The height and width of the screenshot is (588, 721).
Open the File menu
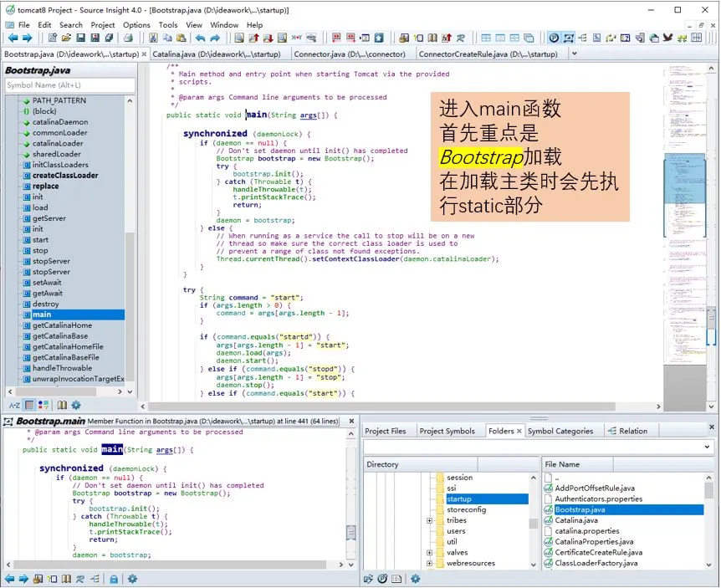click(x=24, y=25)
